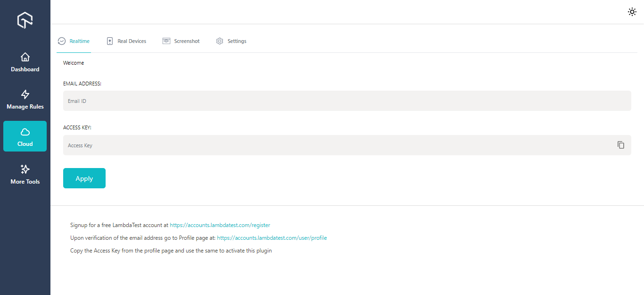Go to the Settings tab label
This screenshot has height=295, width=644.
tap(237, 41)
